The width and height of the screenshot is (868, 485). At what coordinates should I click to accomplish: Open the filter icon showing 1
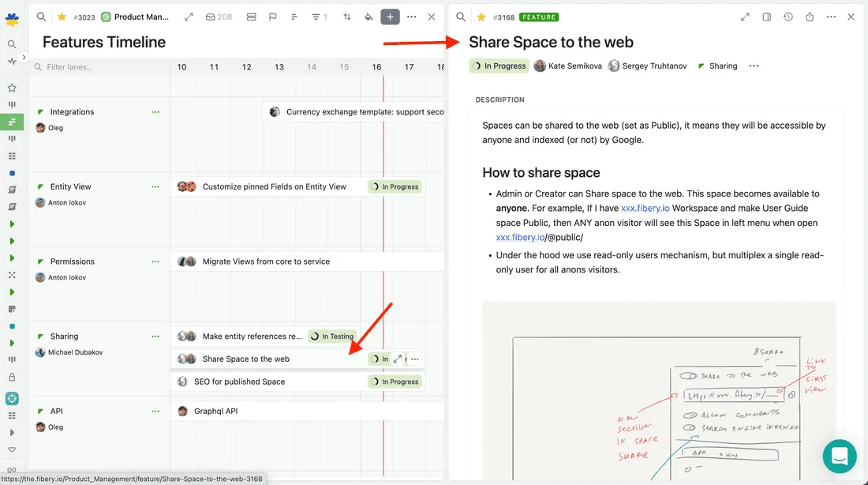tap(320, 17)
